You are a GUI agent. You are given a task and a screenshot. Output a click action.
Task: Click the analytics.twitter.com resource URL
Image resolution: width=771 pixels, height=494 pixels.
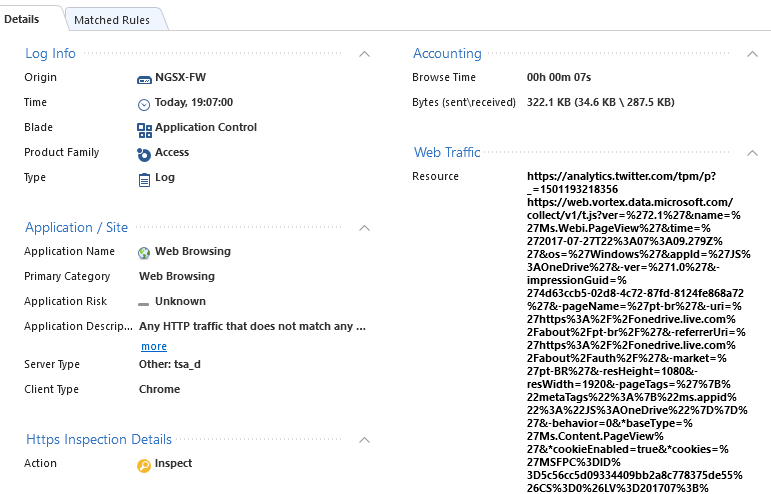[621, 182]
